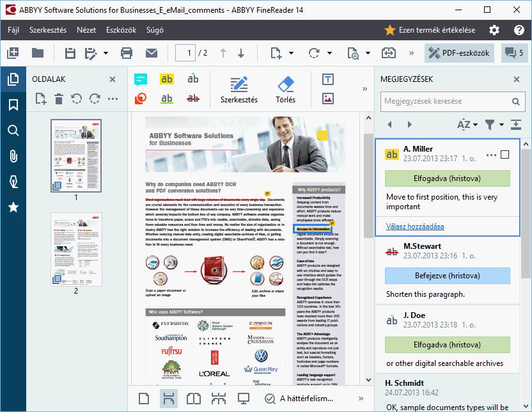The image size is (532, 412).
Task: Open the Súgó menu
Action: pyautogui.click(x=155, y=30)
